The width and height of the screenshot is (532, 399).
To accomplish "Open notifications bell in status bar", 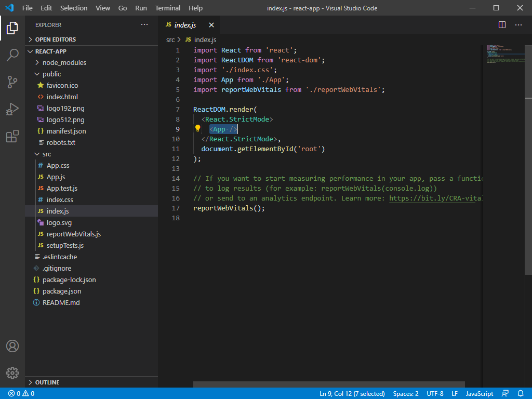I will point(521,394).
